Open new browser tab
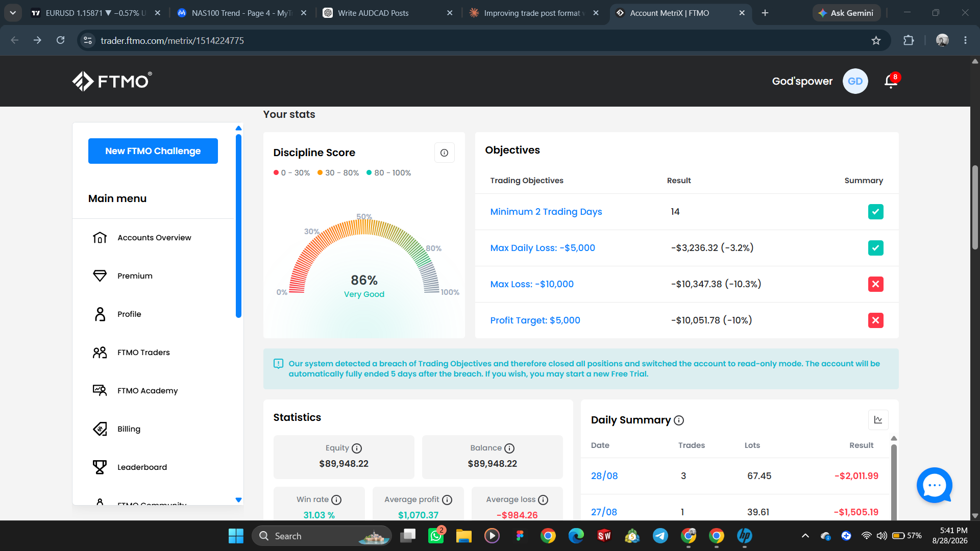980x551 pixels. click(765, 13)
